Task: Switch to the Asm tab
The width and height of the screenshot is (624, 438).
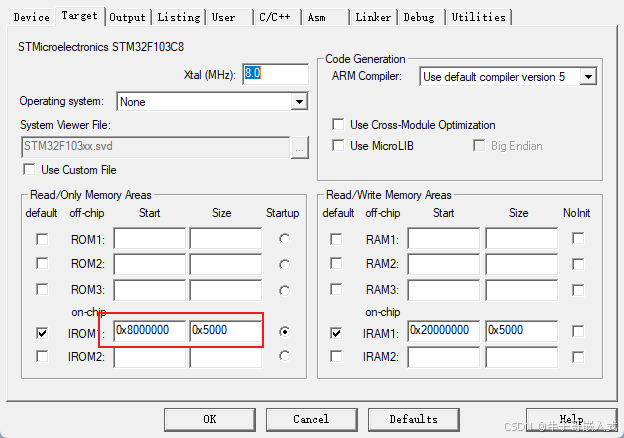Action: tap(324, 17)
